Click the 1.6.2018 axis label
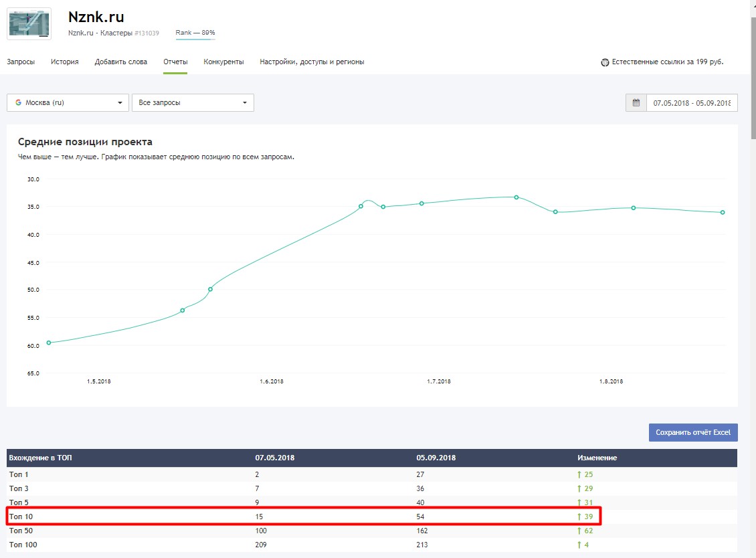Screen dimensions: 756x558 (x=272, y=381)
